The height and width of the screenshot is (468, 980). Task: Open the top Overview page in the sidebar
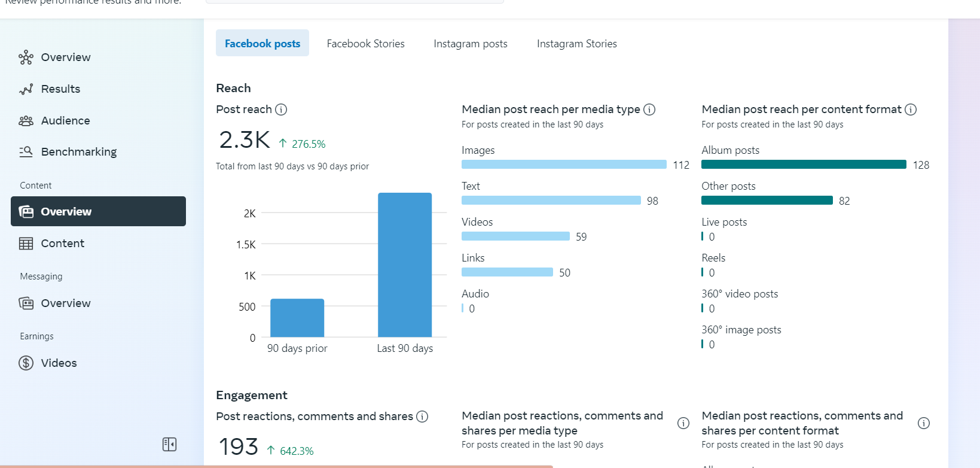pos(65,57)
